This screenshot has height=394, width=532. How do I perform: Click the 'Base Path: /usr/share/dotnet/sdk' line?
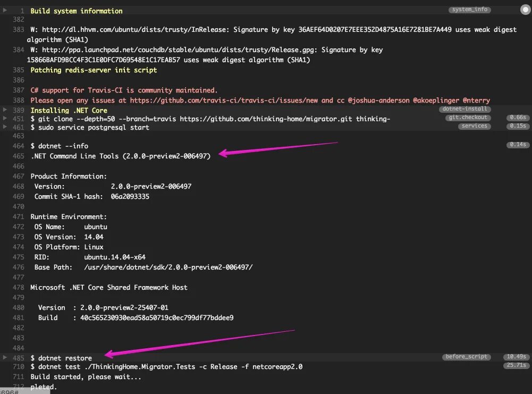(143, 267)
